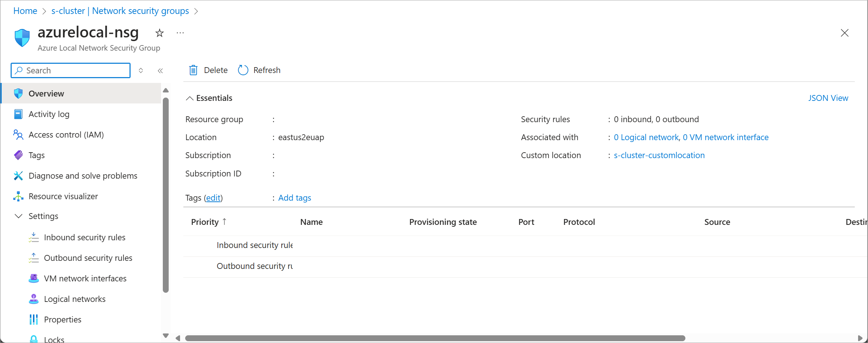
Task: Click the Add tags link
Action: tap(294, 198)
